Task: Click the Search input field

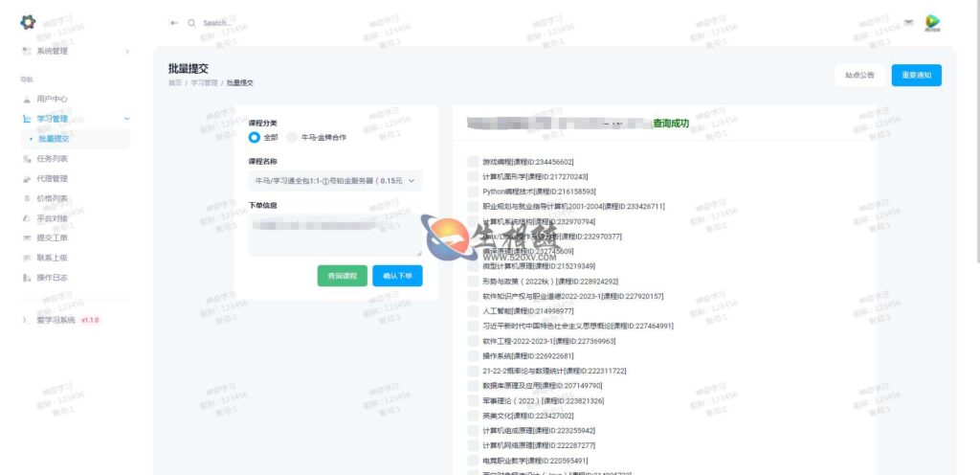Action: (x=215, y=23)
